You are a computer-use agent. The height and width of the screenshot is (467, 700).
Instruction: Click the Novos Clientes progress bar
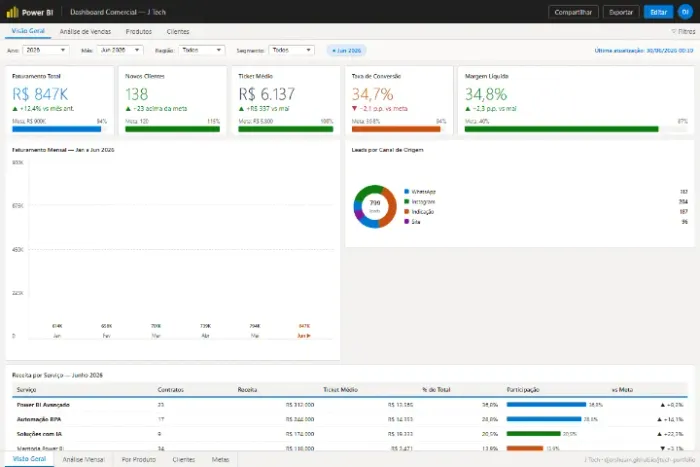click(x=172, y=129)
